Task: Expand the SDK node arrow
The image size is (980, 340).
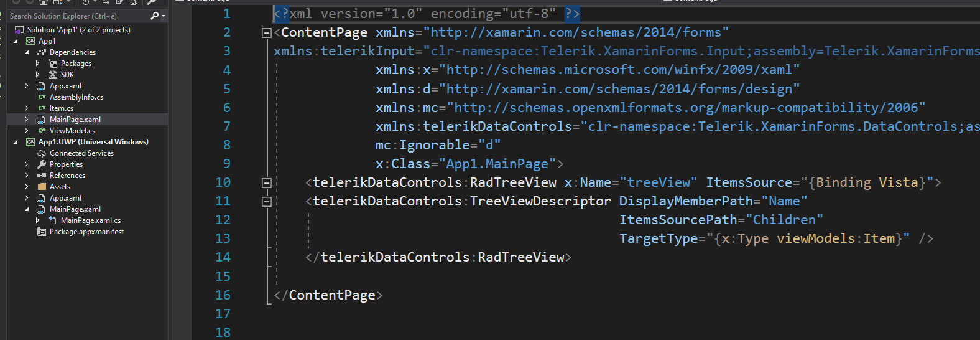Action: click(37, 75)
